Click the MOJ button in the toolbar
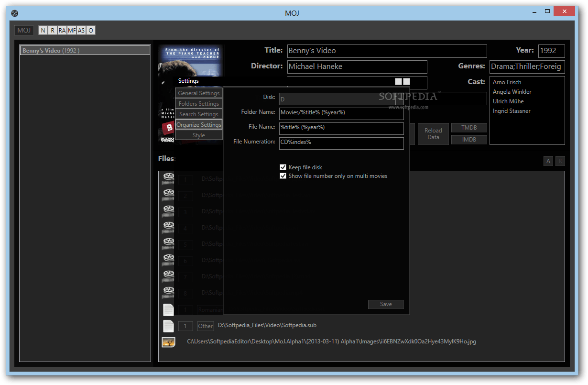The width and height of the screenshot is (588, 385). coord(24,31)
